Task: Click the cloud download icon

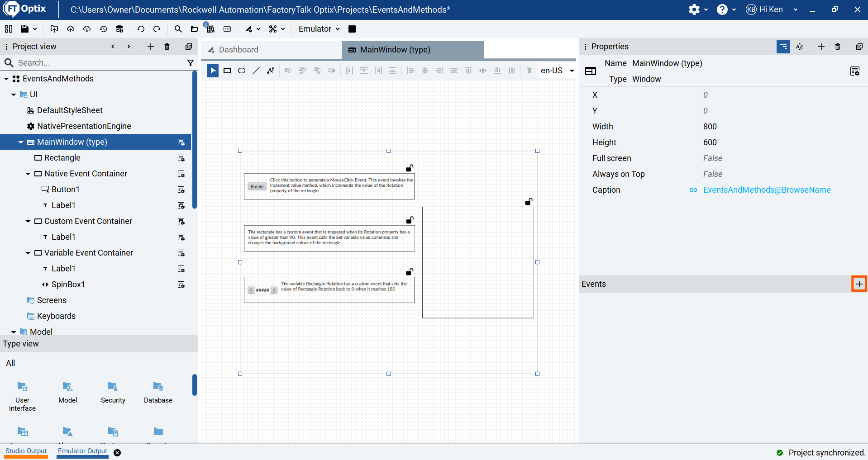Action: (87, 29)
